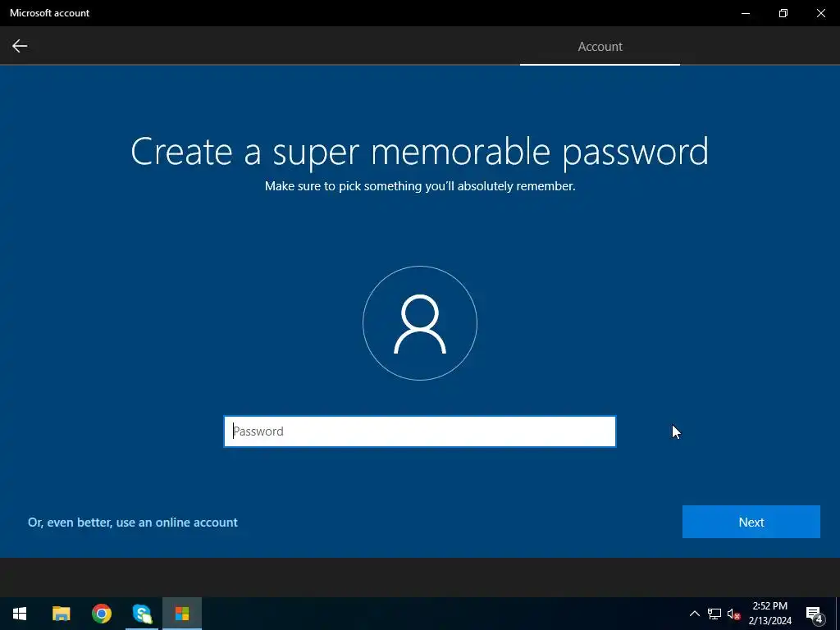
Task: Open network status tray icon
Action: (714, 614)
